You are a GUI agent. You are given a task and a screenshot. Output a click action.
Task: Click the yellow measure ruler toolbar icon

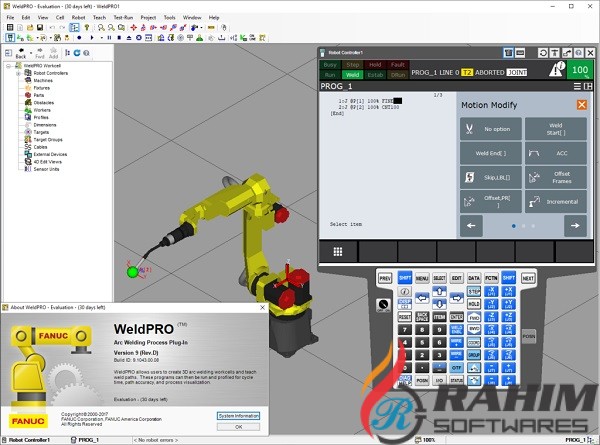[211, 28]
